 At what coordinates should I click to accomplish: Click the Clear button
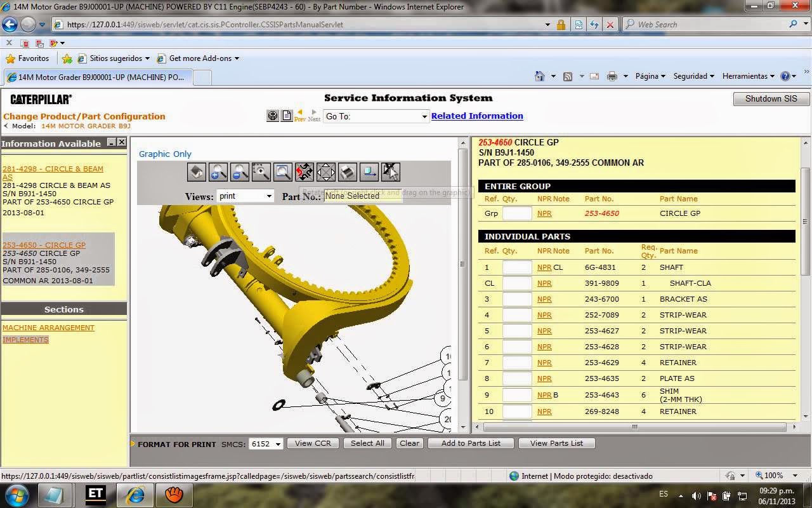pyautogui.click(x=409, y=443)
